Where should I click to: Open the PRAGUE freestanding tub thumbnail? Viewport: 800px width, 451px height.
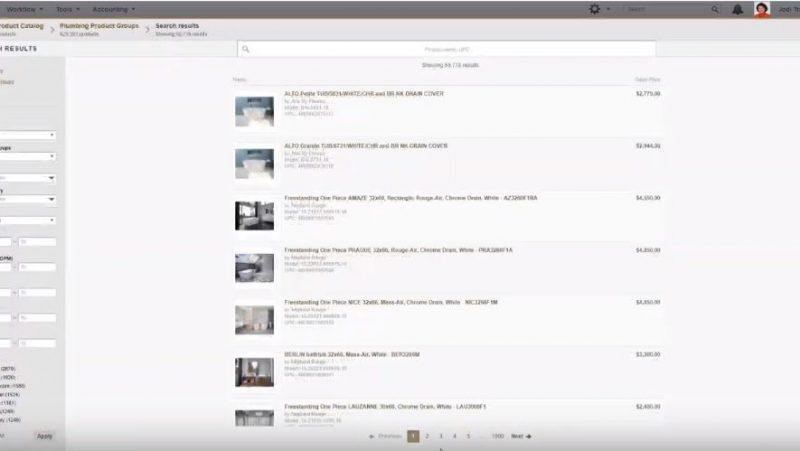point(254,267)
